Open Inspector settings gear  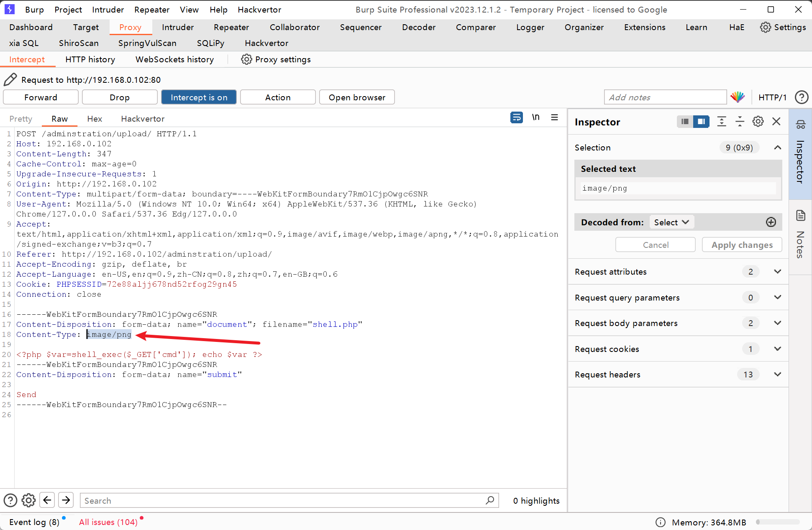point(758,122)
